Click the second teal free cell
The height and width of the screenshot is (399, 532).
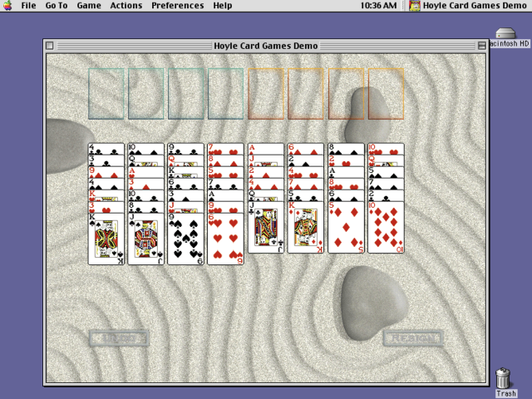tap(146, 94)
